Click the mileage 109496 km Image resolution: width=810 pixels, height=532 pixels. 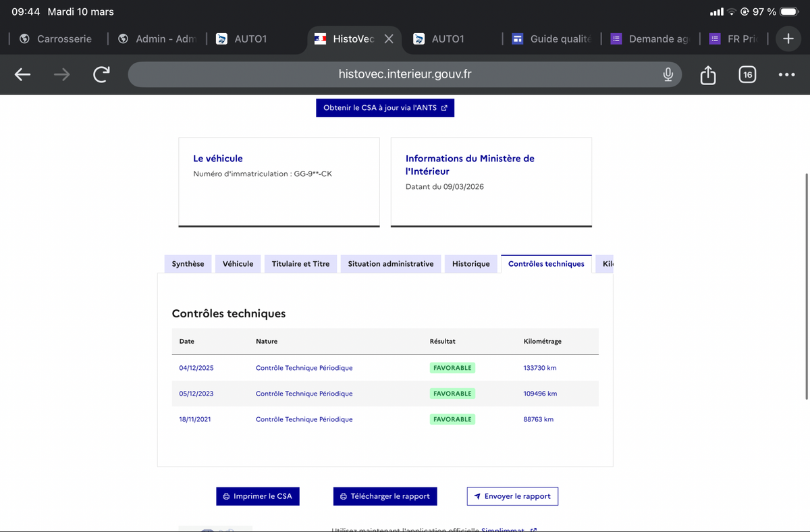tap(541, 394)
